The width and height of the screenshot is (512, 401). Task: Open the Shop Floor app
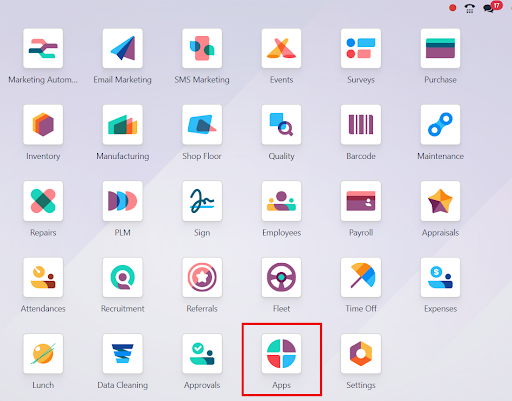(202, 125)
